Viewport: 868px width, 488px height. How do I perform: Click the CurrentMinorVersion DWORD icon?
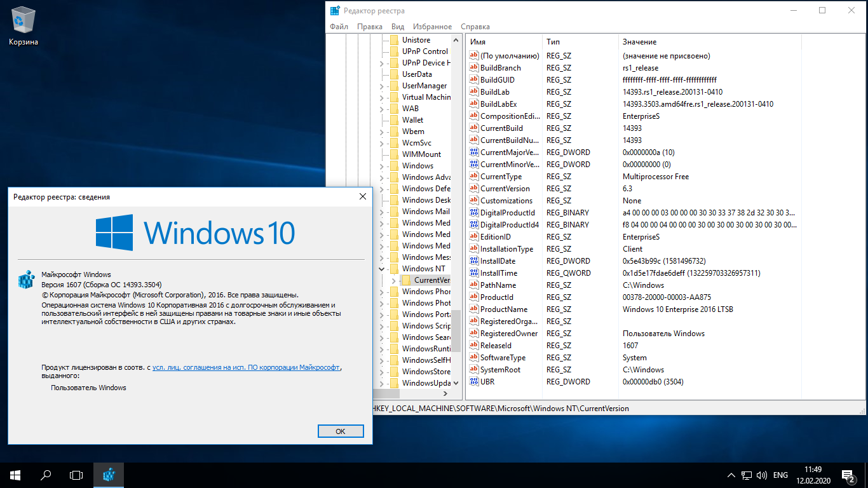click(473, 165)
